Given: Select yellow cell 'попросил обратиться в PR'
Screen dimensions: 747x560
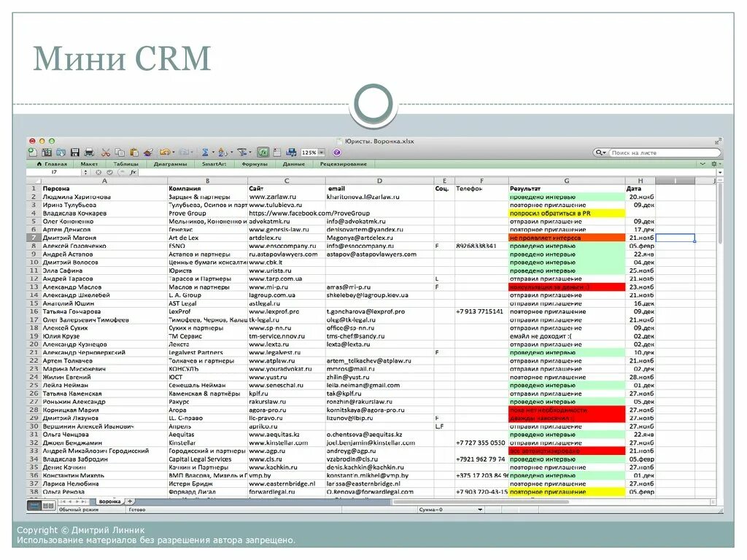Looking at the screenshot, I should (x=566, y=214).
